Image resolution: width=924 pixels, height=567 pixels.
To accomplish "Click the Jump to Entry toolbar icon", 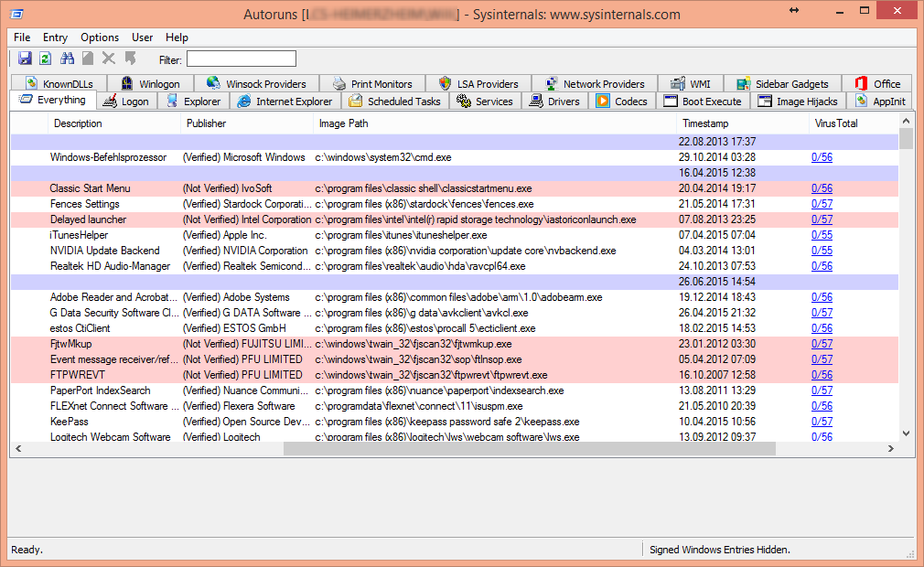I will tap(130, 59).
